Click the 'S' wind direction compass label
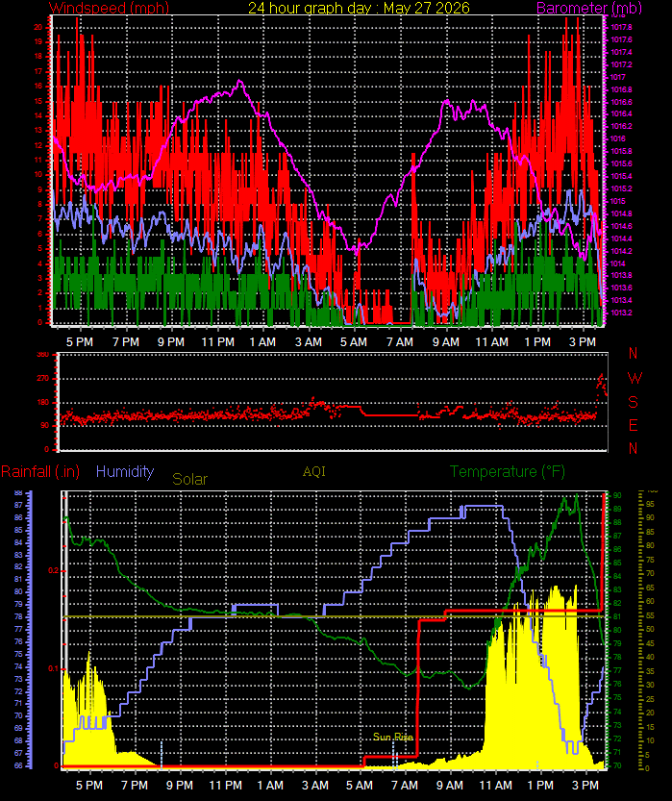Image resolution: width=672 pixels, height=801 pixels. pyautogui.click(x=634, y=402)
